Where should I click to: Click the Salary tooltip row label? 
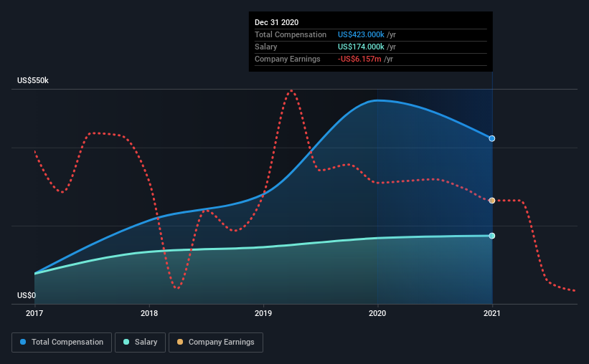tap(266, 47)
